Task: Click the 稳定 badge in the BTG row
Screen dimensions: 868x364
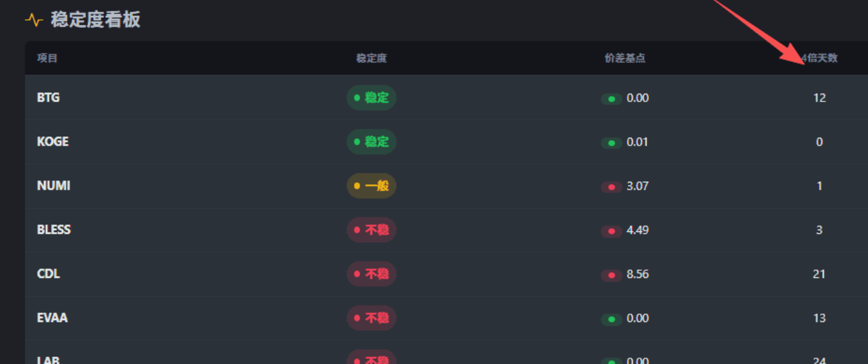Action: coord(371,98)
